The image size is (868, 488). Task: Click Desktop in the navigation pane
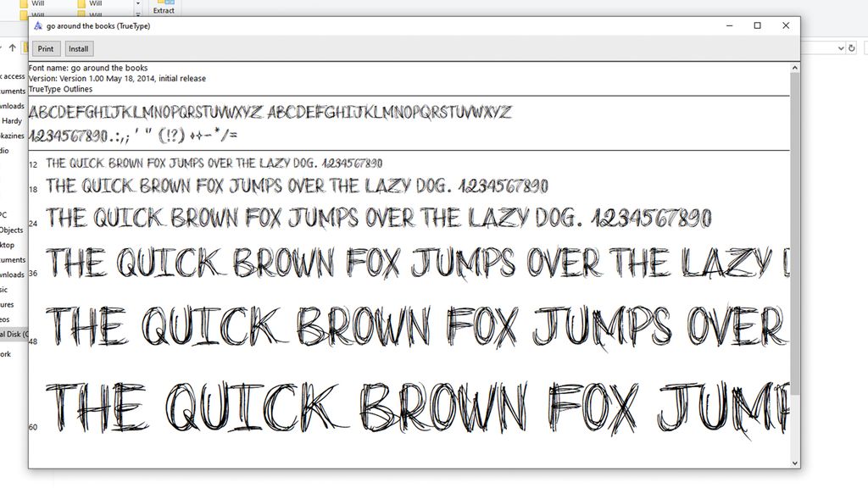click(x=7, y=245)
